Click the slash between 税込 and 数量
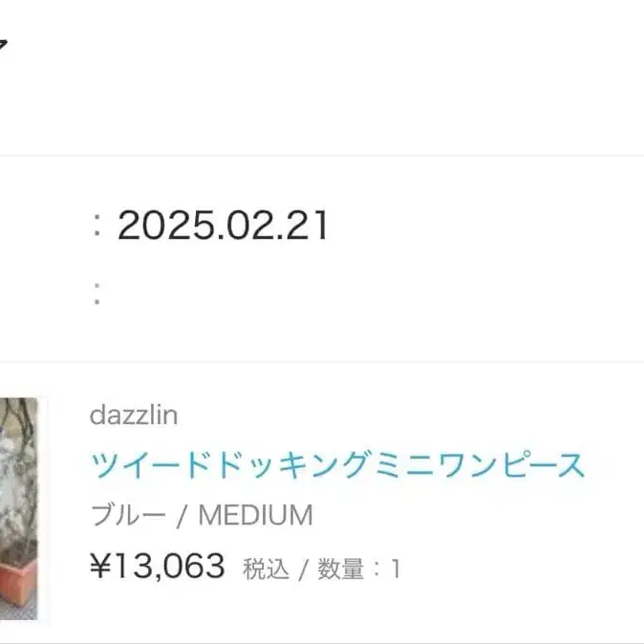644x644 pixels. tap(301, 569)
